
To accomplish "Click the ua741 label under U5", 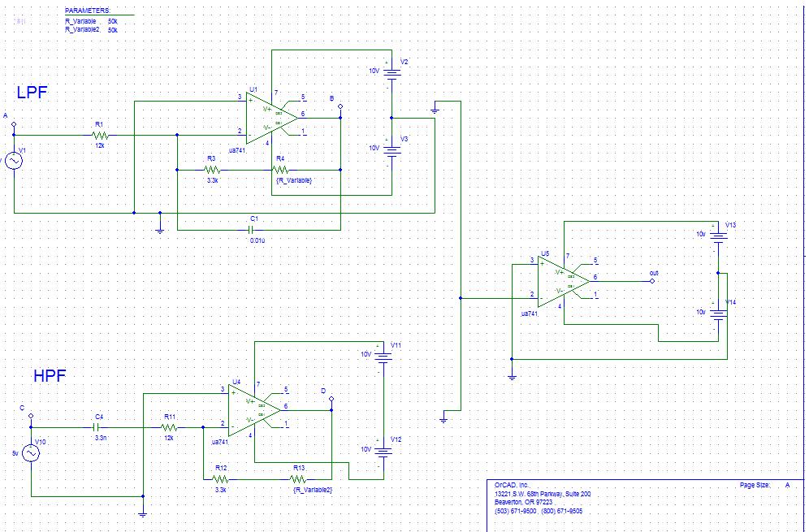I will click(530, 314).
